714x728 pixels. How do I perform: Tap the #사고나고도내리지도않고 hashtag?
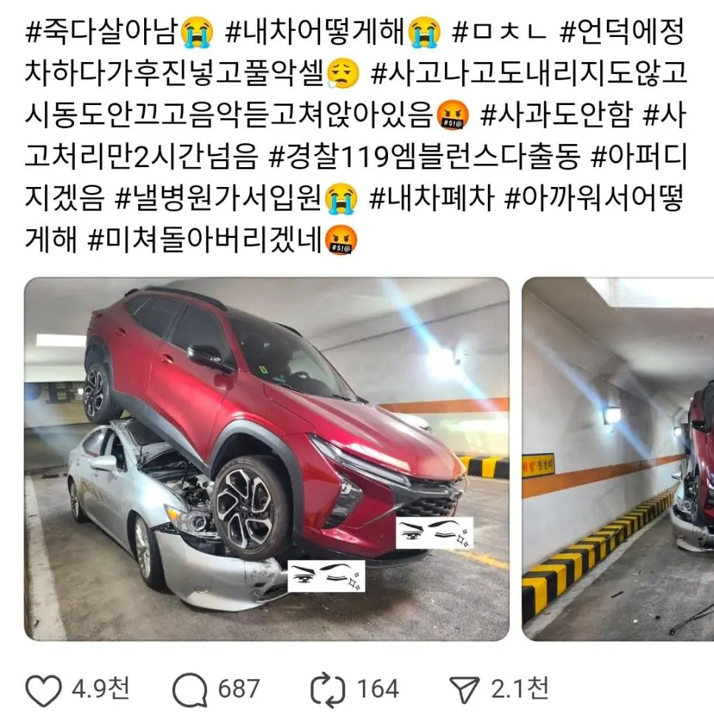pos(528,74)
